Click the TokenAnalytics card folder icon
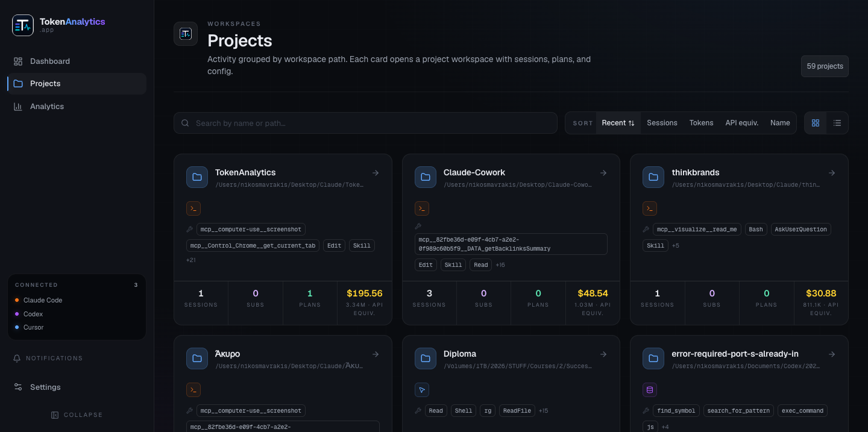868x432 pixels. coord(197,177)
